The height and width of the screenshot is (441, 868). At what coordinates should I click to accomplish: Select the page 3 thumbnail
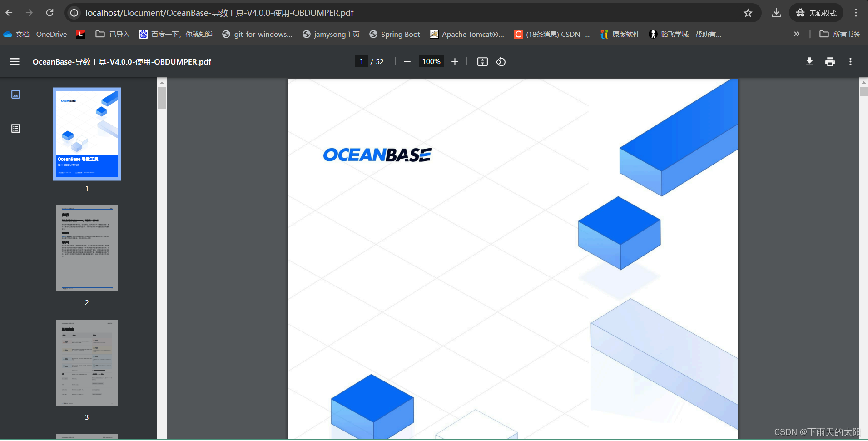pos(87,363)
